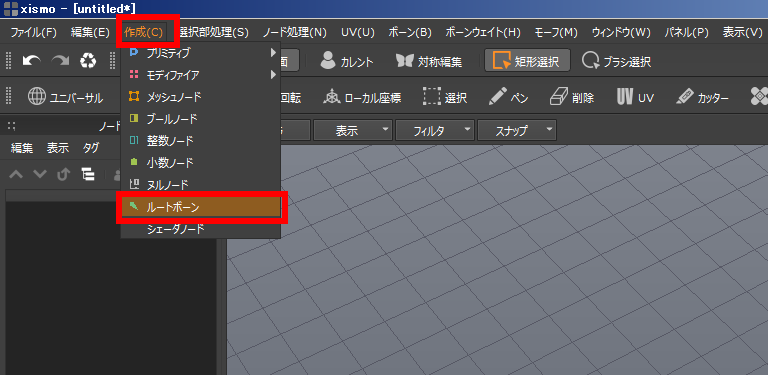
Task: Select the カッター cutter tool
Action: click(702, 97)
